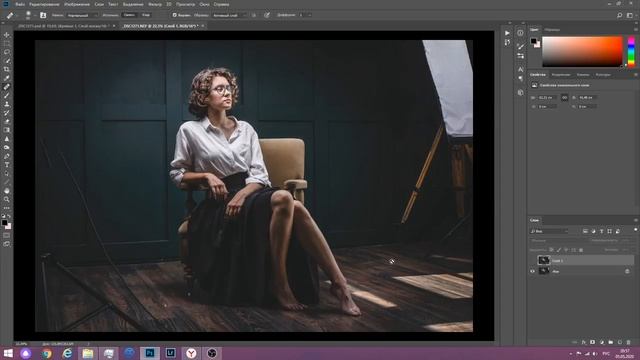Select the Dodge tool
Viewport: 640px width, 360px height.
point(7,147)
